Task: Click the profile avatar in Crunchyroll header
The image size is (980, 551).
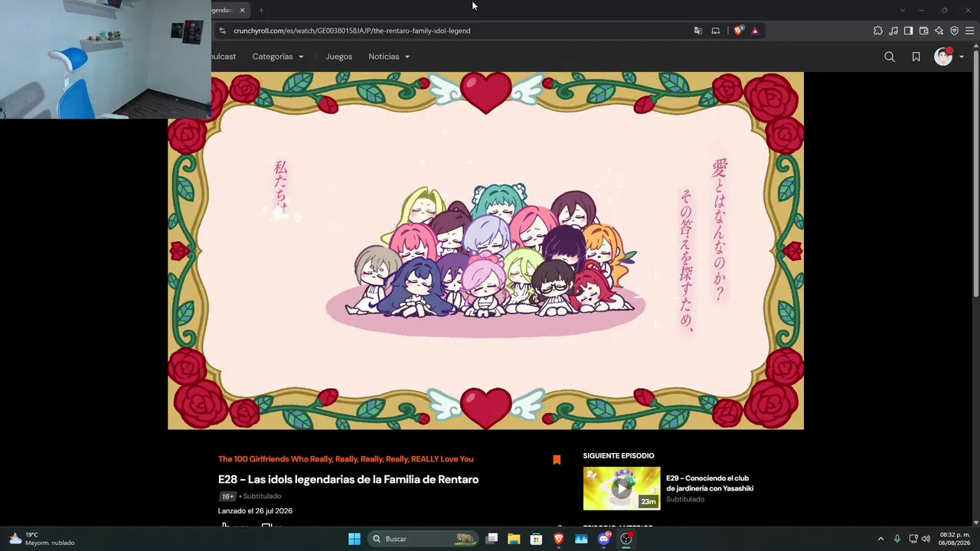Action: point(943,57)
